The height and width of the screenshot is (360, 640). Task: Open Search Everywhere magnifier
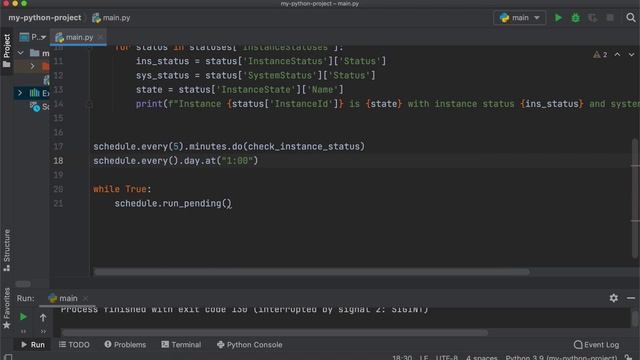click(x=631, y=18)
